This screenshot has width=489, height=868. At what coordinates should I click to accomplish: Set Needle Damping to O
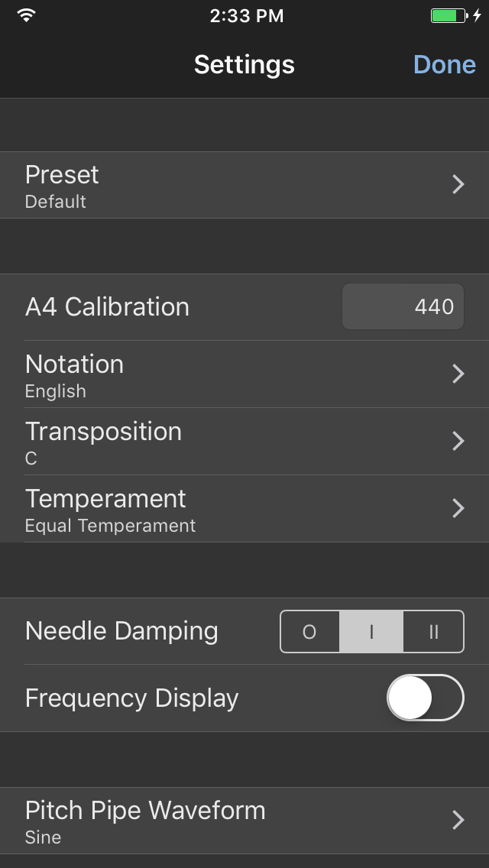[310, 631]
